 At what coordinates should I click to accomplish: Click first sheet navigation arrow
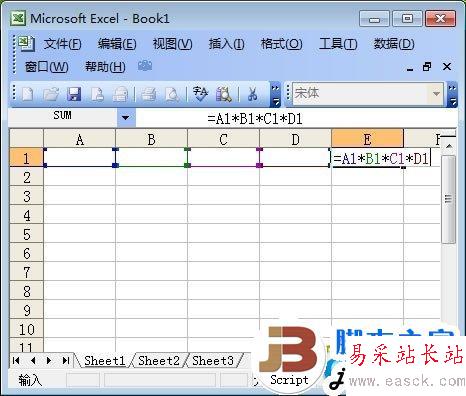coord(16,360)
